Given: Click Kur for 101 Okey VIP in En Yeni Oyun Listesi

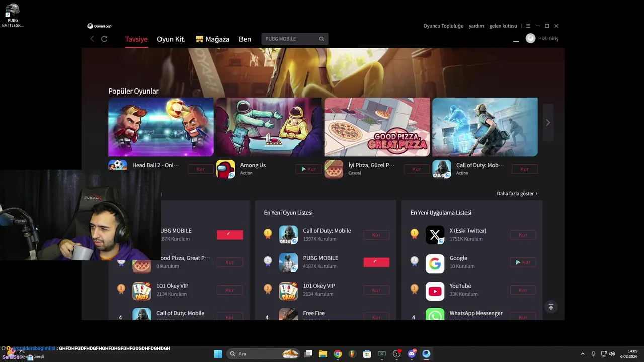Looking at the screenshot, I should 376,290.
